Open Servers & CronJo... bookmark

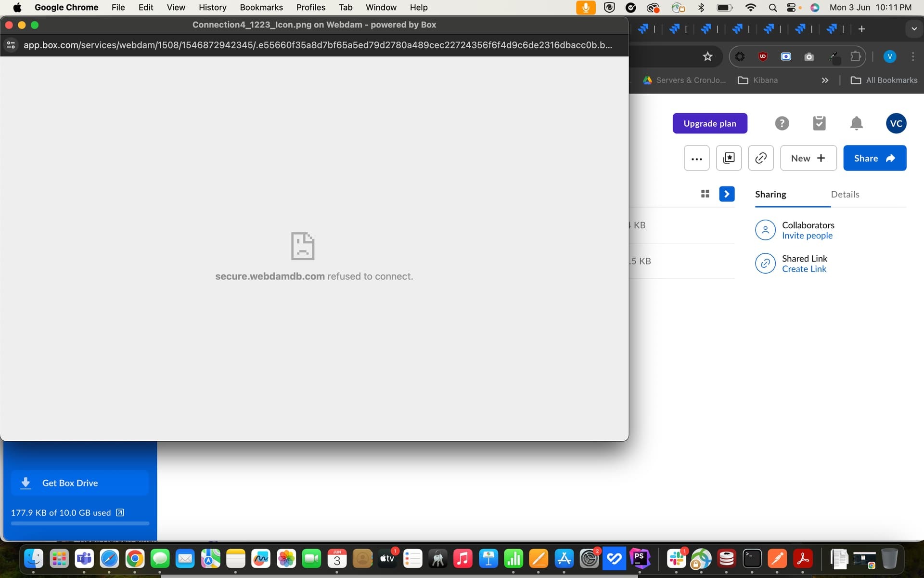tap(684, 80)
